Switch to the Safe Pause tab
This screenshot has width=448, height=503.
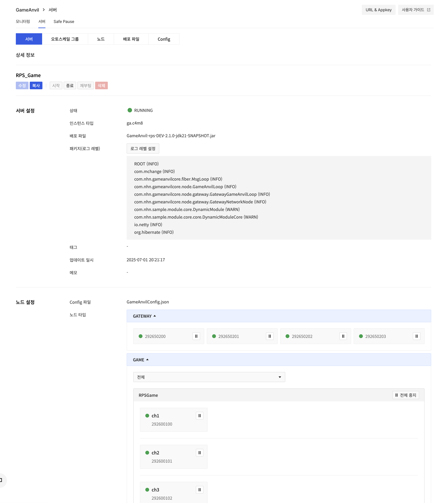click(64, 22)
